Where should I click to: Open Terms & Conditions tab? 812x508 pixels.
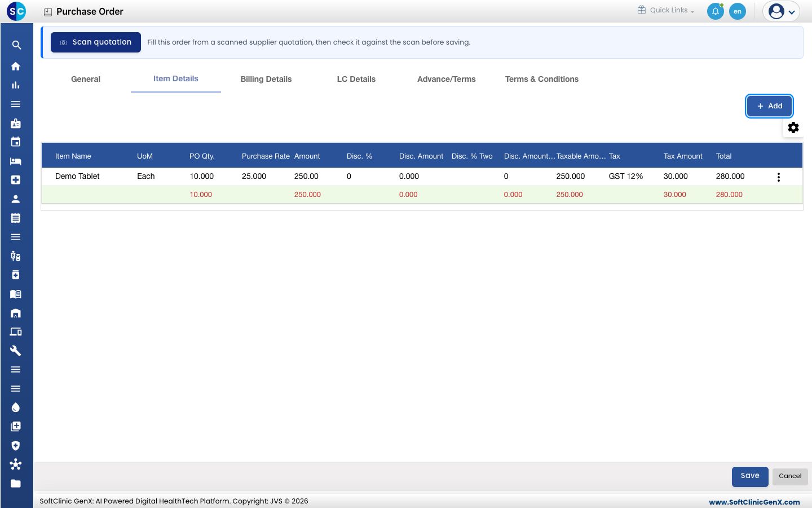(x=542, y=79)
